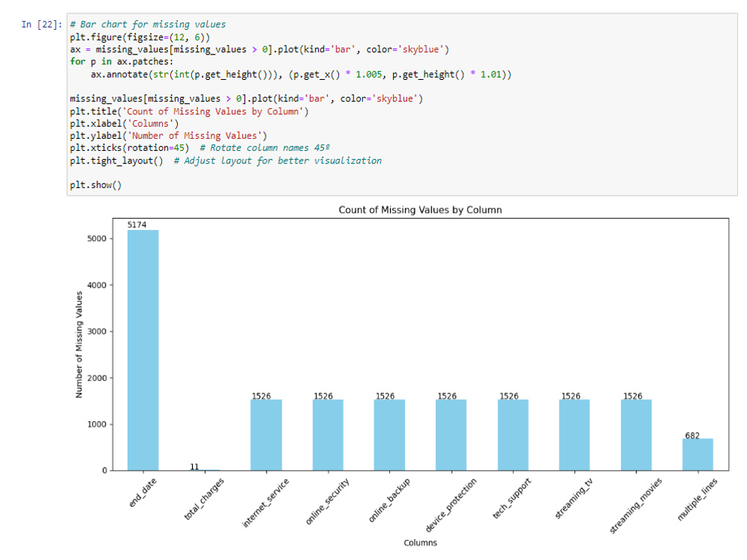Click the end_date x-axis label

coord(143,492)
